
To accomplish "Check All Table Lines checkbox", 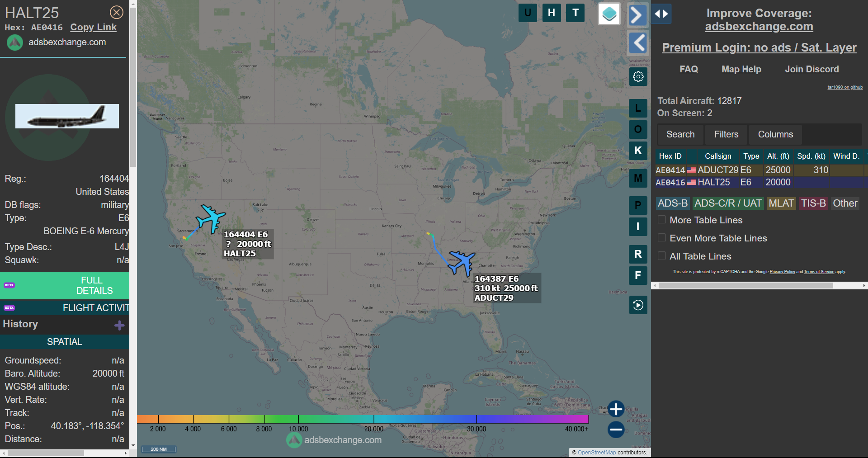I will click(662, 256).
